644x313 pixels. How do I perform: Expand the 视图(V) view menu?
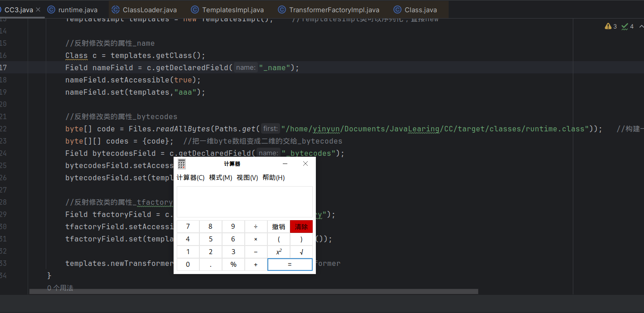(247, 178)
